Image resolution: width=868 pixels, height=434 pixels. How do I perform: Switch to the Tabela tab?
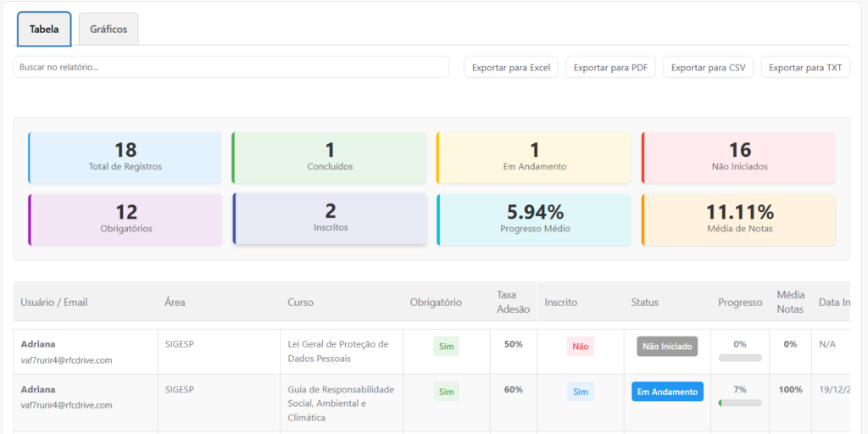click(44, 29)
